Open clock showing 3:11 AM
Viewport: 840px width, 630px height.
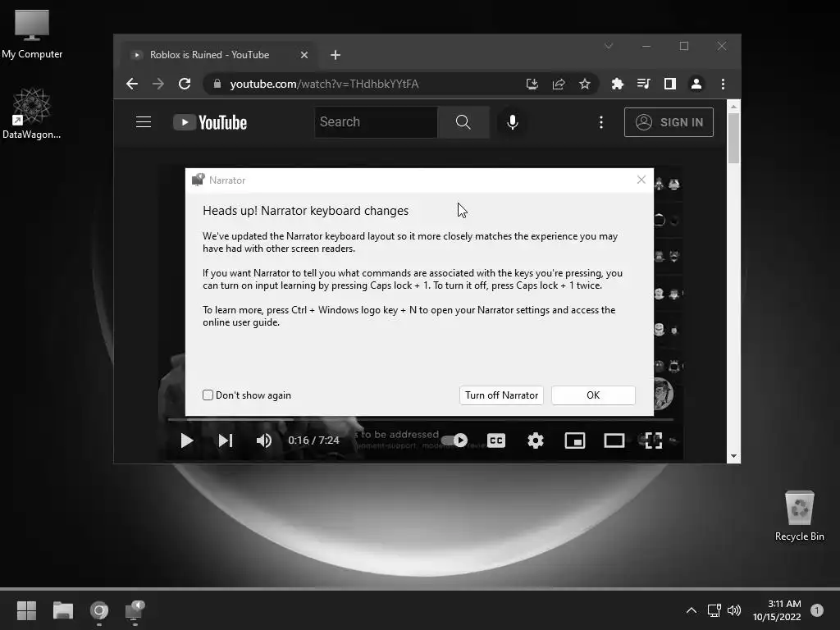[777, 610]
